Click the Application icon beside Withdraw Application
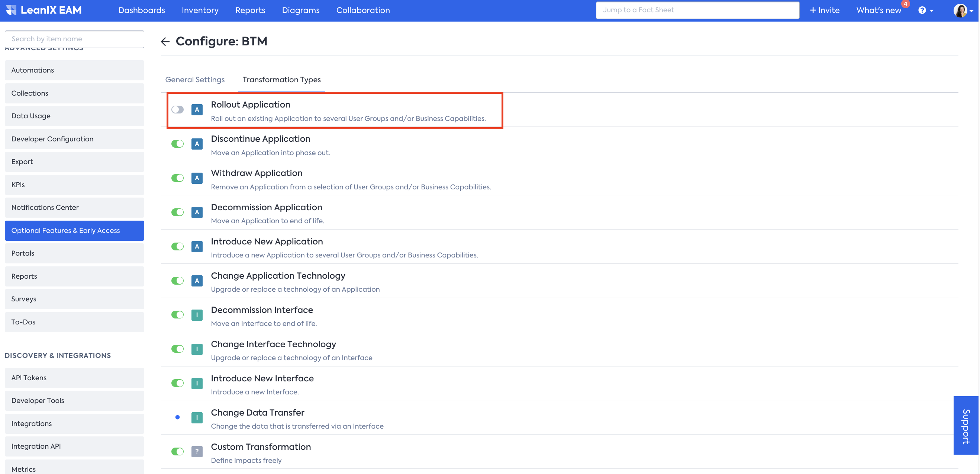The width and height of the screenshot is (980, 474). 197,178
